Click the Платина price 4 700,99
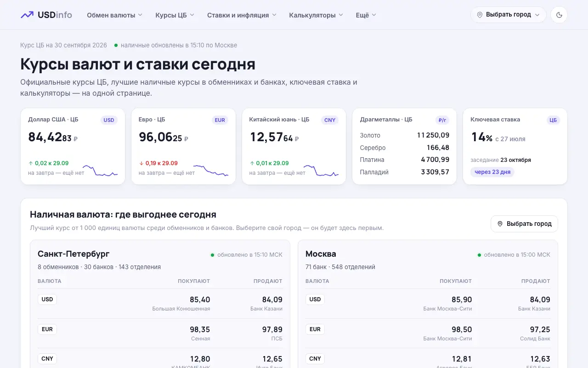Viewport: 588px width, 368px height. (x=435, y=160)
